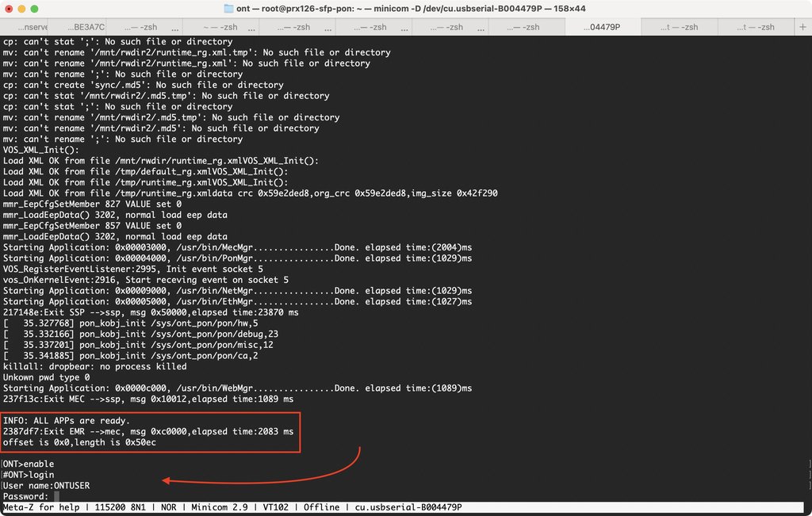
Task: Click the '2387df7:Exit EMR -->mec' line
Action: pyautogui.click(x=148, y=432)
